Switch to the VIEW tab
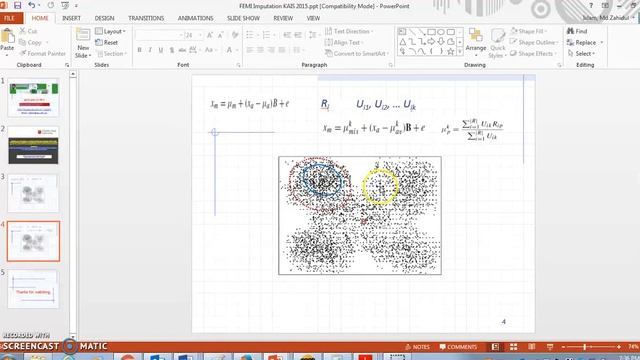Screen dimensions: 640x360 [313, 18]
